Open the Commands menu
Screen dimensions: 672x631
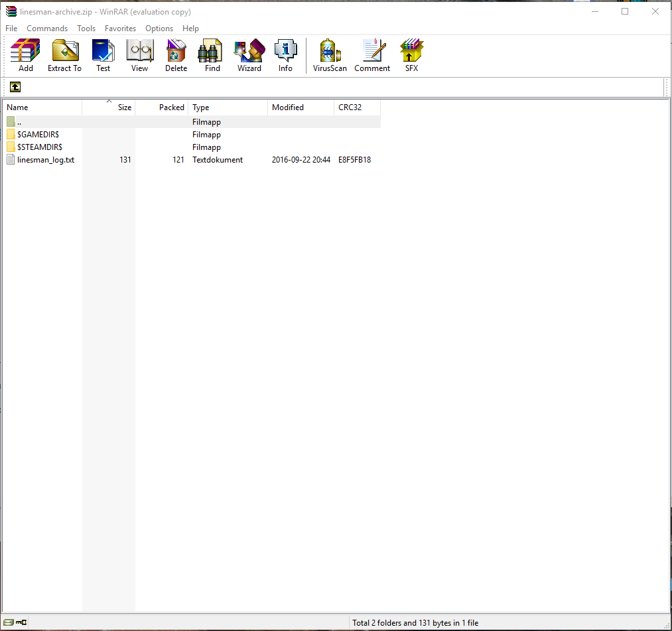[47, 29]
